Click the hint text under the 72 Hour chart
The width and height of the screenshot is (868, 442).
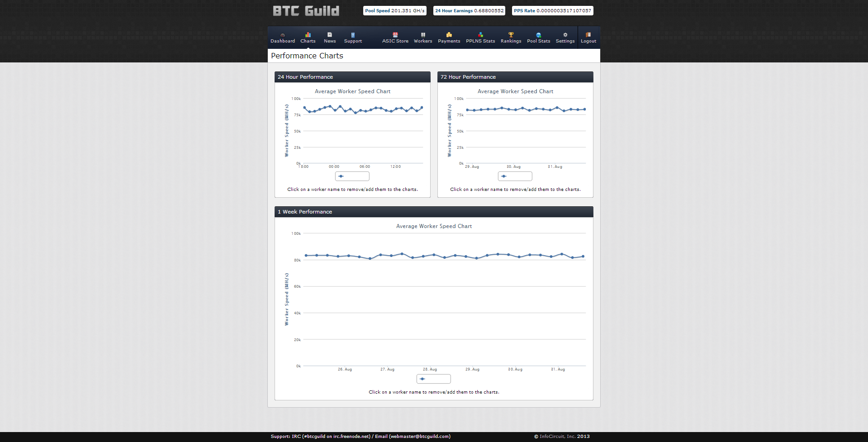(515, 190)
